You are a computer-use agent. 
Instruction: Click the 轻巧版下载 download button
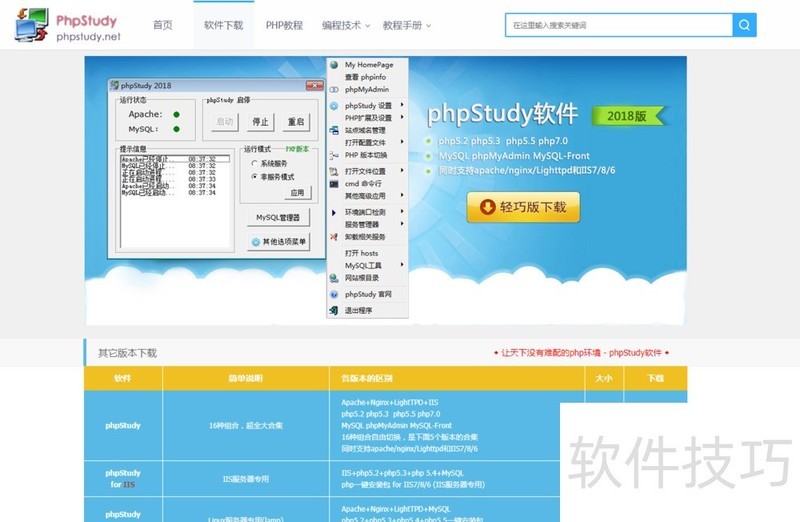click(523, 207)
